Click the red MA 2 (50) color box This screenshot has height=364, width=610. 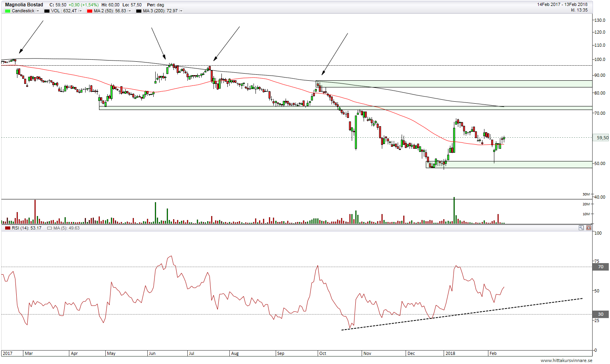89,11
